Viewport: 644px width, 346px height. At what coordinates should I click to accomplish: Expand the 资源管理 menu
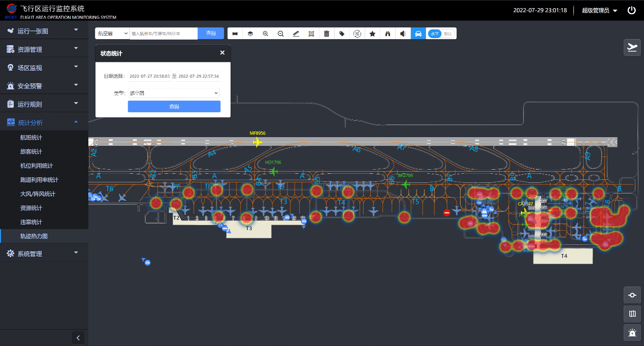pyautogui.click(x=44, y=49)
